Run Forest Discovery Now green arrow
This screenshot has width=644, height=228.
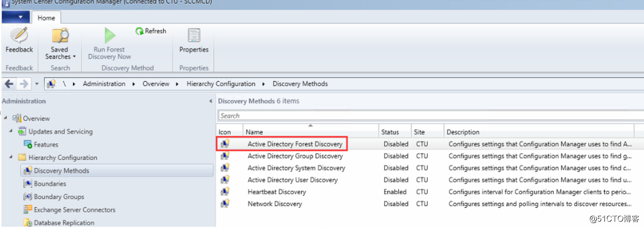click(109, 36)
